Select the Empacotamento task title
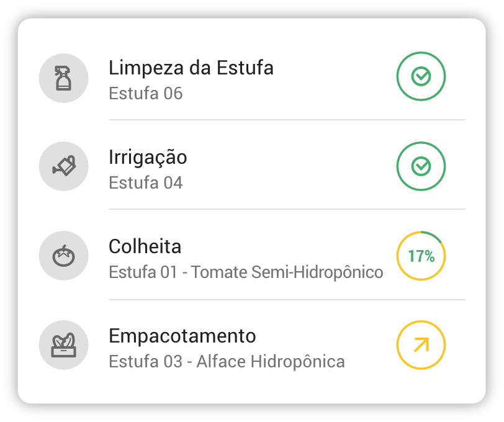This screenshot has height=422, width=504. pos(182,336)
